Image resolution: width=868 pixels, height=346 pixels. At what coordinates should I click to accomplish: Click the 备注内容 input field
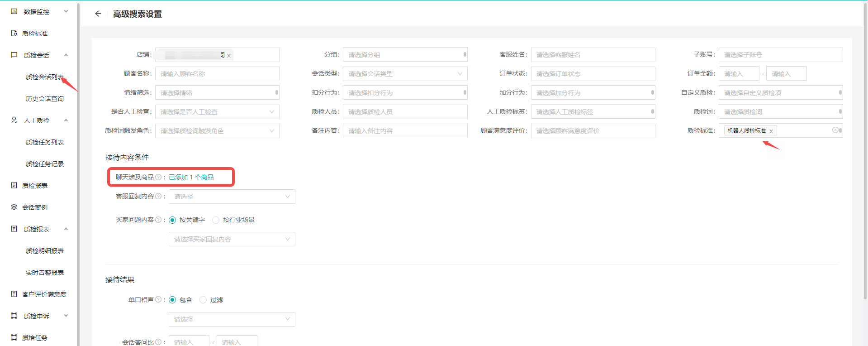[405, 130]
